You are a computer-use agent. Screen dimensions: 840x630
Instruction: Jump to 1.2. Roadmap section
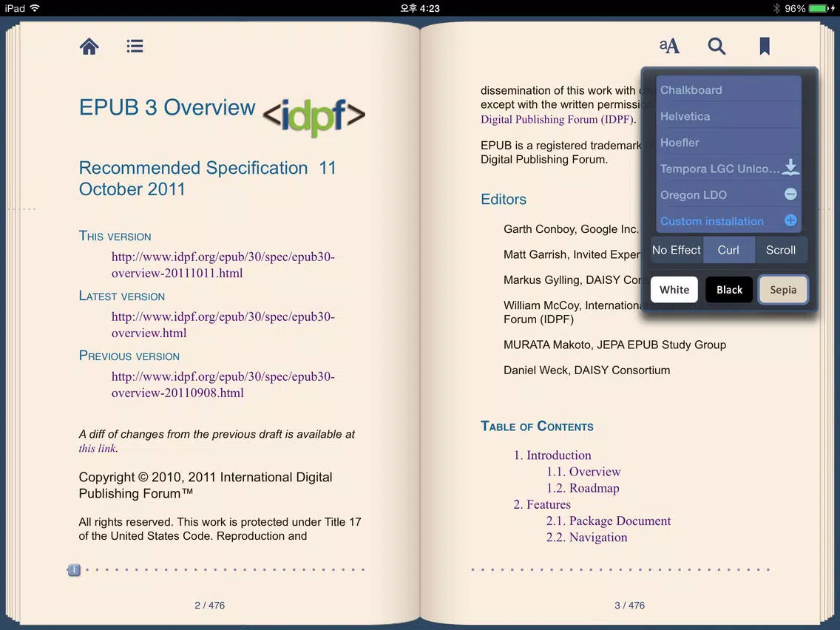click(583, 488)
